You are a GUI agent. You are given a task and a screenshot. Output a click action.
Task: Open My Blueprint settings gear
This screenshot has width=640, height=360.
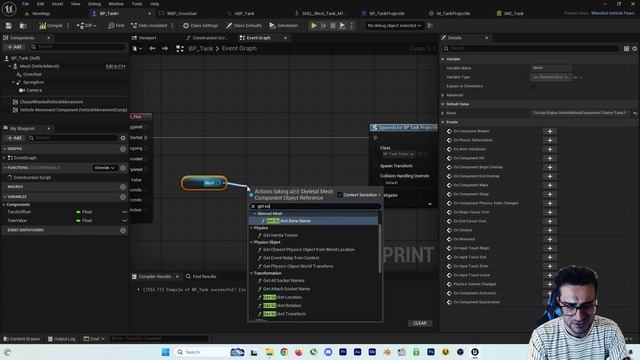tap(123, 138)
